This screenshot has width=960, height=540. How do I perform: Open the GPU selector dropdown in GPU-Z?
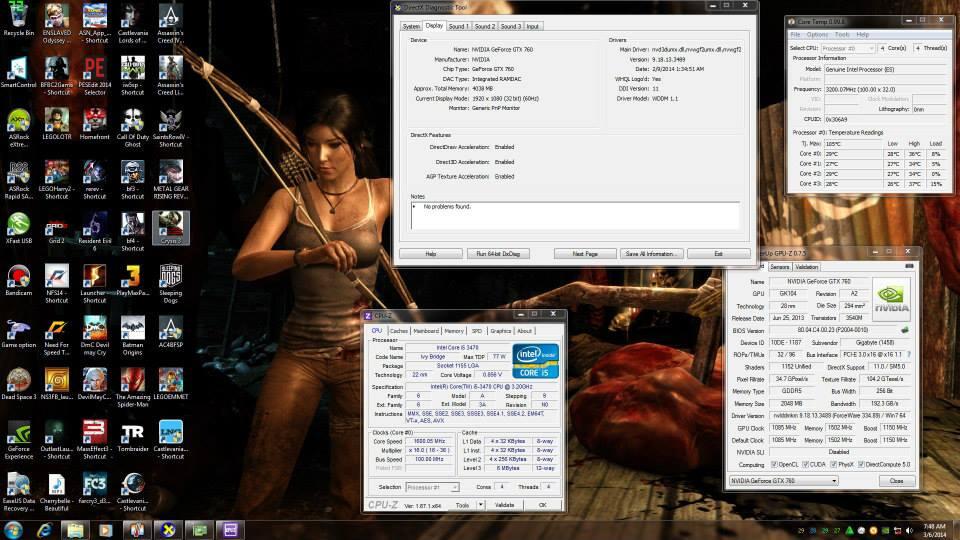(783, 481)
